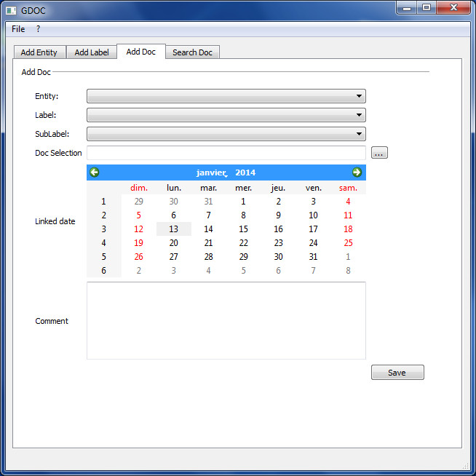
Task: Click the window resize grip corner
Action: coord(466,466)
